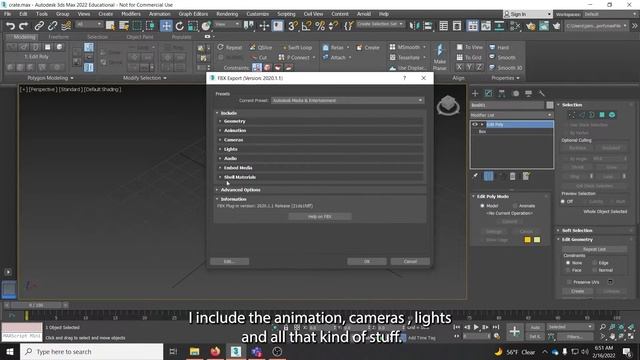
Task: Select the Select and Link chain icon
Action: (x=39, y=26)
